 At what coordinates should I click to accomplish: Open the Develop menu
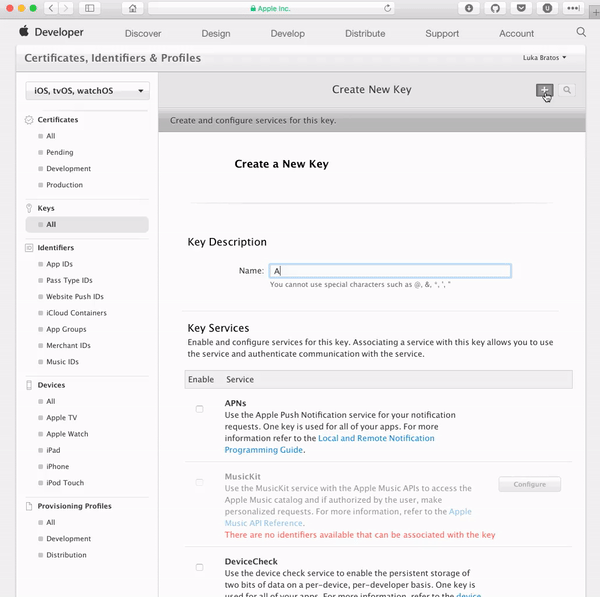click(288, 34)
